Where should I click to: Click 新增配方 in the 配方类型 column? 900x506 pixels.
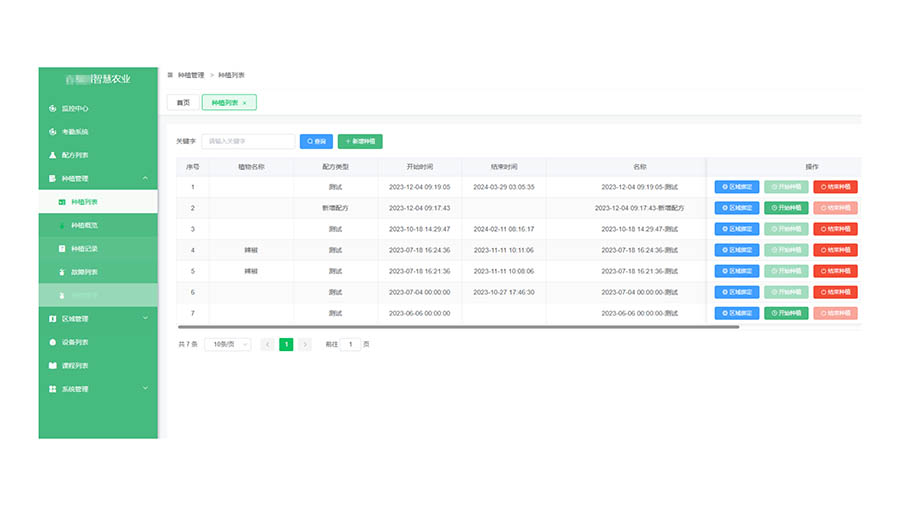pos(335,208)
